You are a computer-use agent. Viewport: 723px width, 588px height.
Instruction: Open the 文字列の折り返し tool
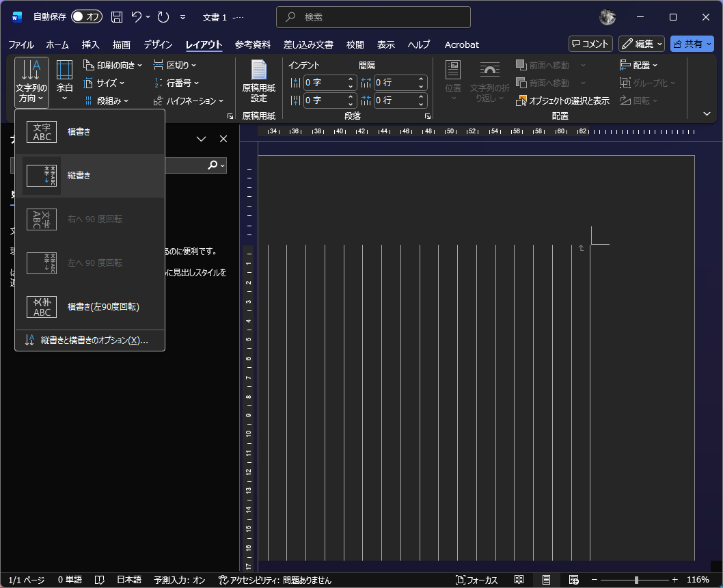(489, 81)
